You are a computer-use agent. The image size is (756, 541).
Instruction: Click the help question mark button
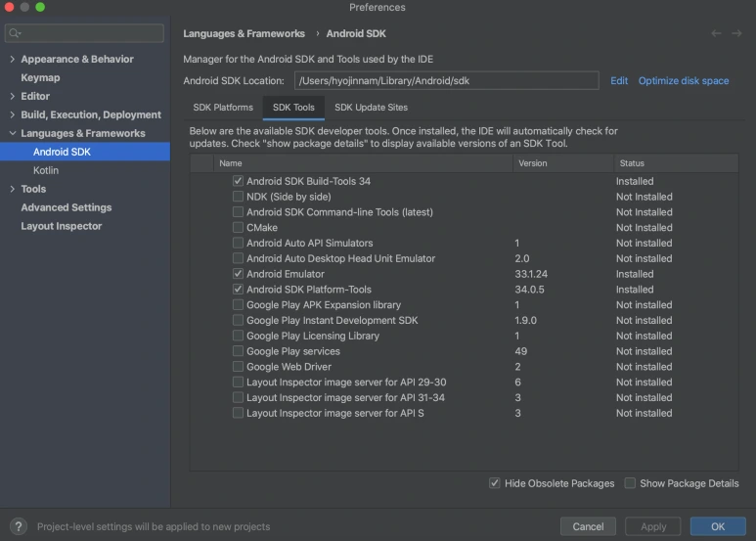[19, 526]
